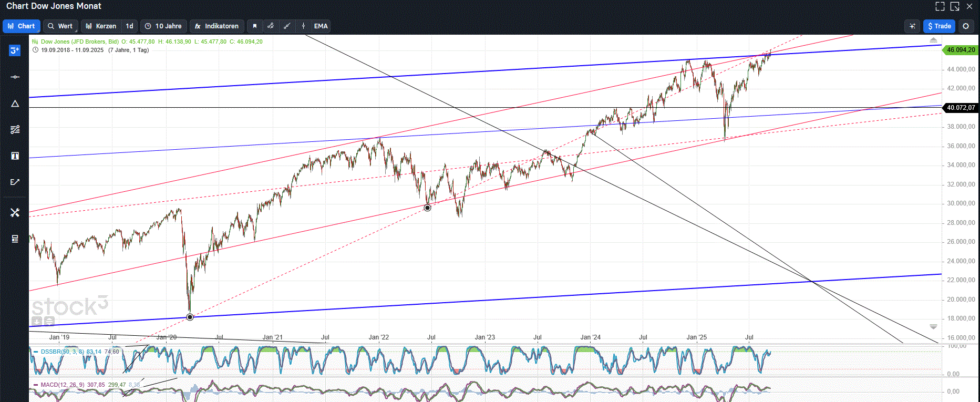Toggle the EMA overlay button
The height and width of the screenshot is (402, 980).
(x=321, y=26)
